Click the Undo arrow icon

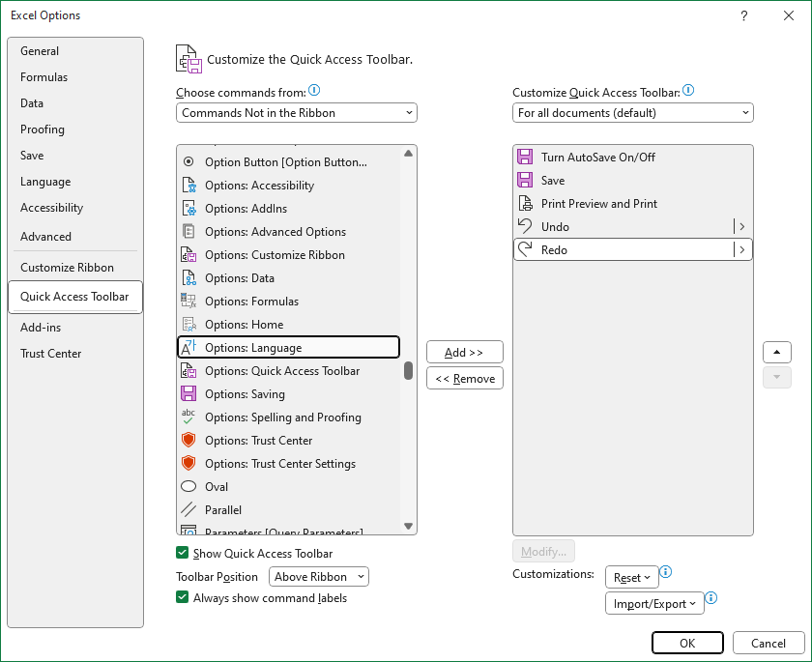[525, 226]
